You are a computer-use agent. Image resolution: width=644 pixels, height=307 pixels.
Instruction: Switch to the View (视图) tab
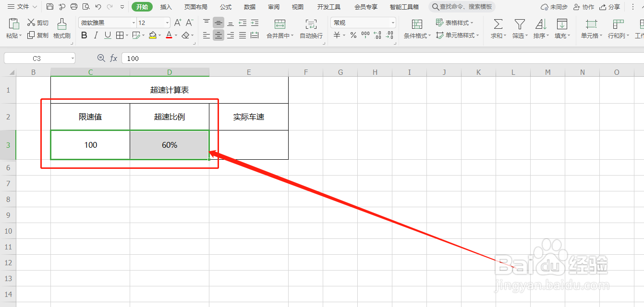tap(298, 7)
